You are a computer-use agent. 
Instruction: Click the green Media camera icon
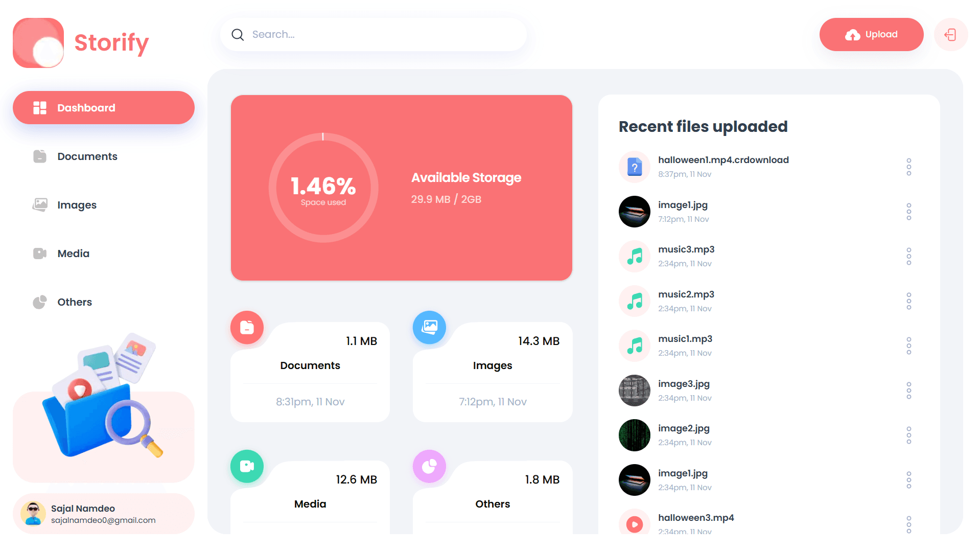pyautogui.click(x=247, y=466)
